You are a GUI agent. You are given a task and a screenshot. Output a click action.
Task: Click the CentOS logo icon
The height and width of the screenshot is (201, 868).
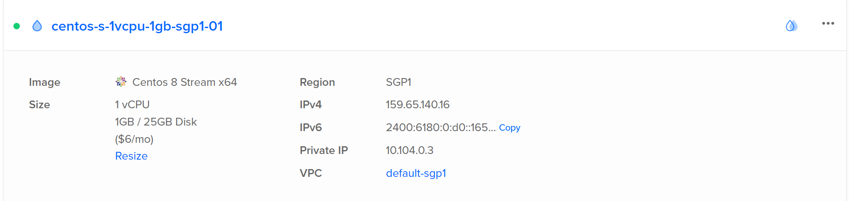pyautogui.click(x=121, y=82)
